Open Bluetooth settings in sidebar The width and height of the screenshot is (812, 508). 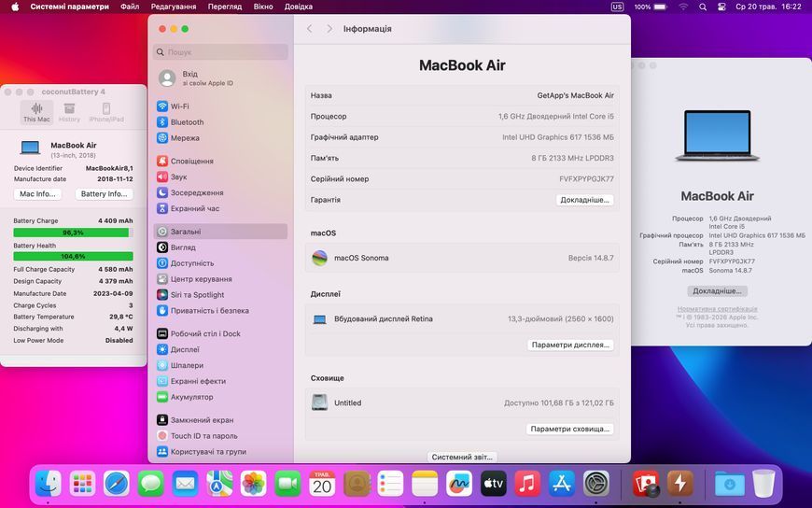tap(220, 122)
